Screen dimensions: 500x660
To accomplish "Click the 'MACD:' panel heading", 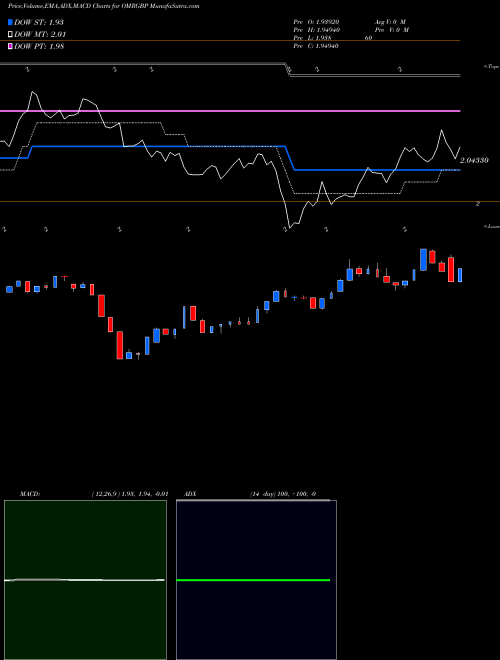I will tap(30, 494).
